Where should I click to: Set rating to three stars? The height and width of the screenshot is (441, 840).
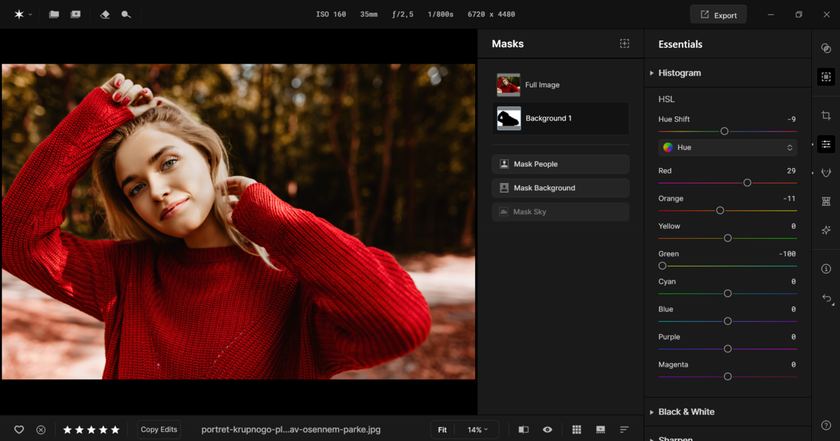coord(91,430)
